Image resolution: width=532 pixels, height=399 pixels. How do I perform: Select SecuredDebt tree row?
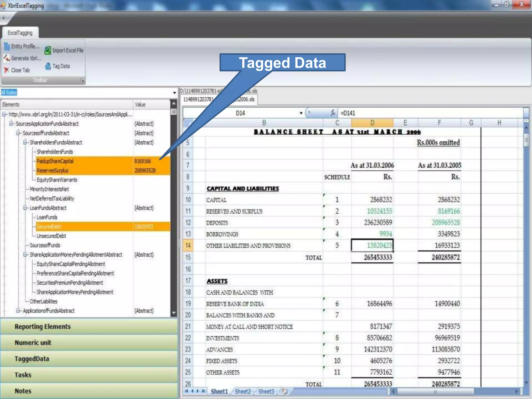click(103, 227)
